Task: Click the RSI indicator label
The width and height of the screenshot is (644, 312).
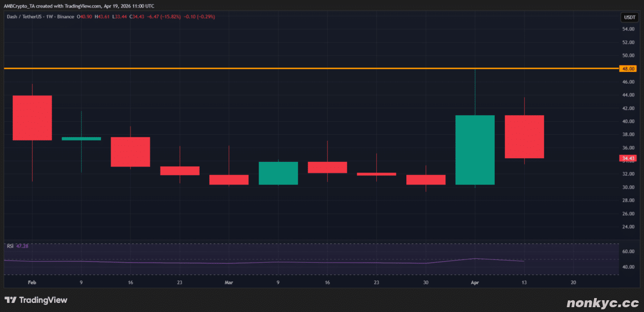Action: (10, 246)
